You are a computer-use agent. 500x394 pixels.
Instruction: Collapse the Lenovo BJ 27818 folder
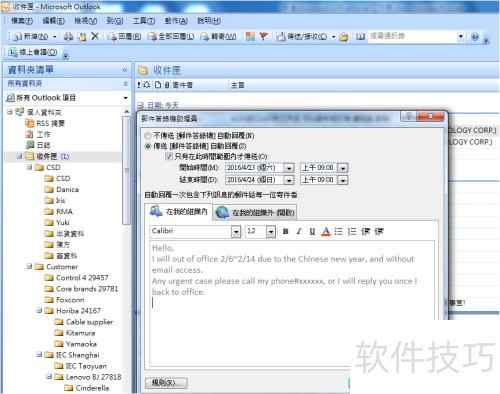pyautogui.click(x=49, y=376)
